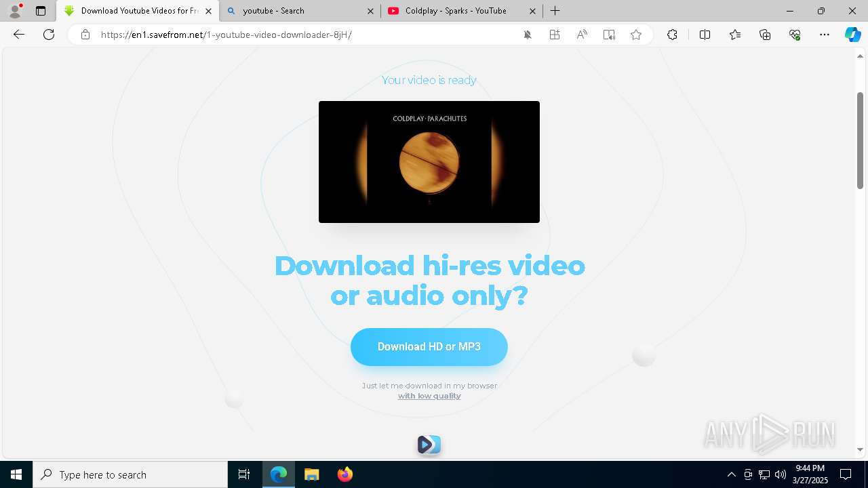Open Collections panel
The height and width of the screenshot is (488, 868).
coord(765,35)
